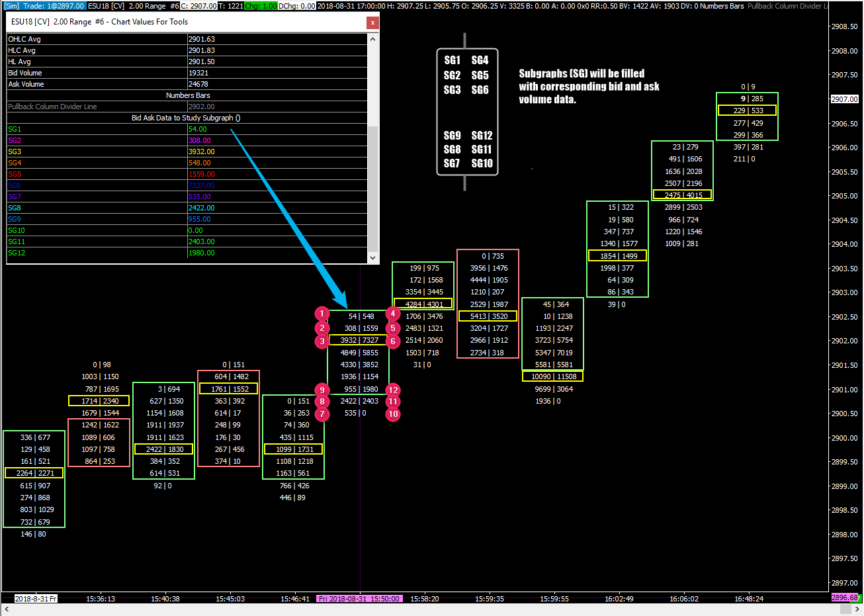Screen dimensions: 864x616
Task: Select the SG2 row in Chart Values
Action: 187,140
